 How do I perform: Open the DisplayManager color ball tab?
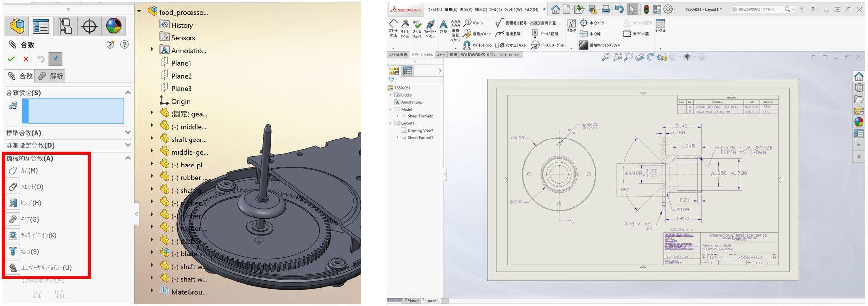click(x=113, y=26)
